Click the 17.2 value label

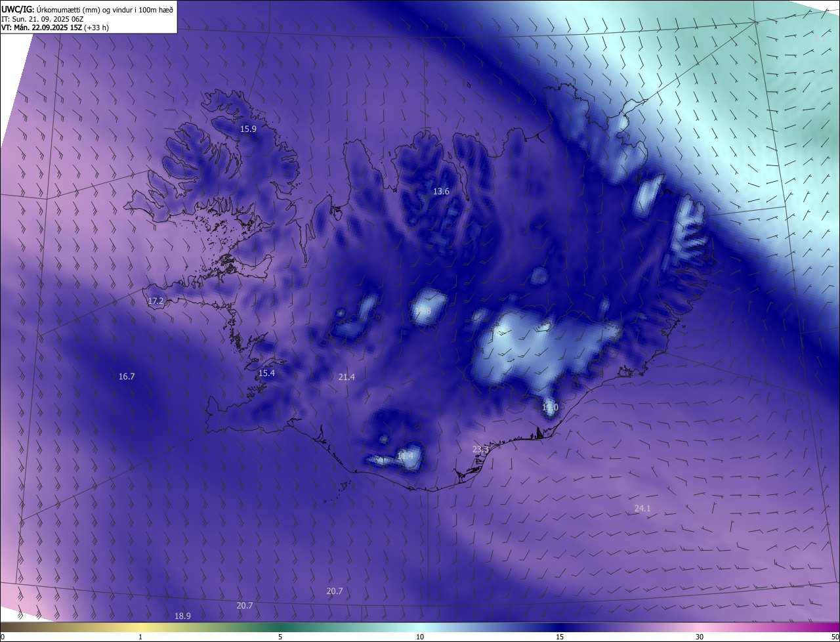coord(156,301)
